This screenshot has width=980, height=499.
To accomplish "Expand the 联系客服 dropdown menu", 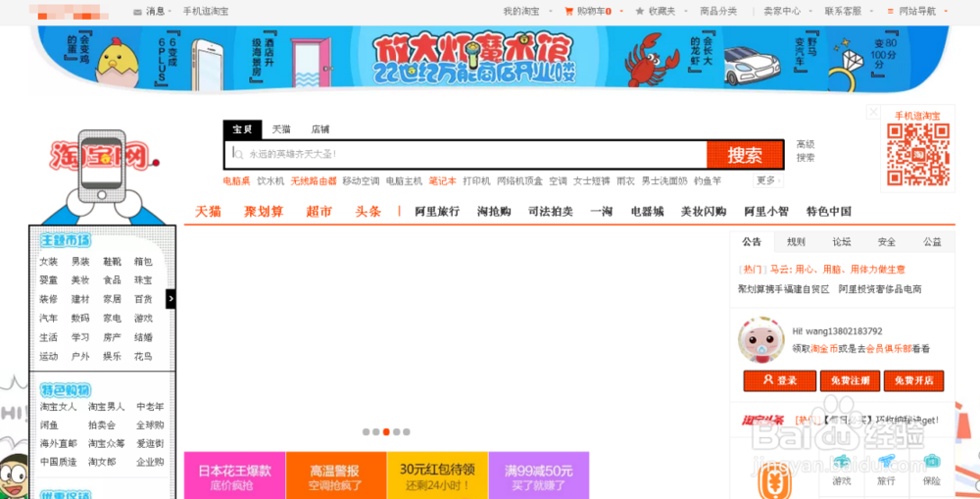I will click(871, 11).
